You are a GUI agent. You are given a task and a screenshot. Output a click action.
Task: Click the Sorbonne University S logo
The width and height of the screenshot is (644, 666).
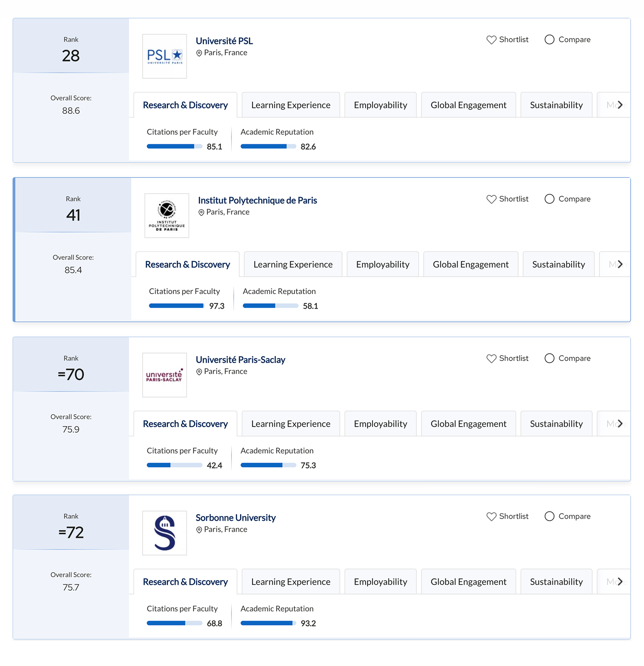(164, 533)
